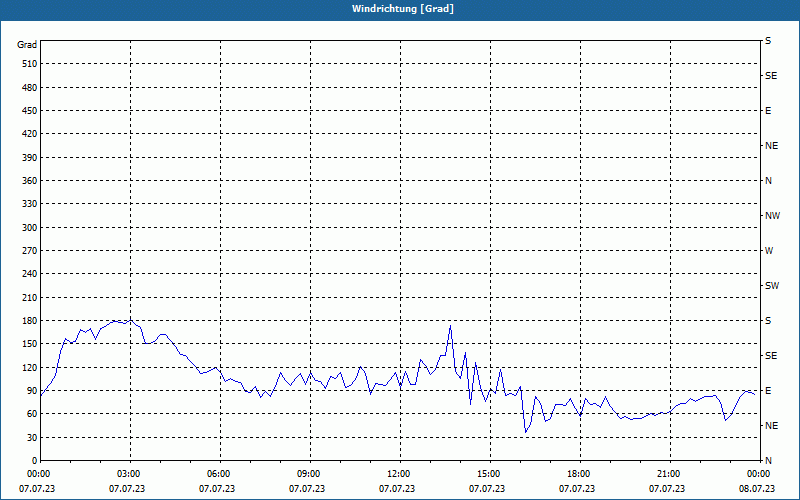Click the 120 y-axis tick label
This screenshot has height=500, width=800.
pyautogui.click(x=29, y=367)
